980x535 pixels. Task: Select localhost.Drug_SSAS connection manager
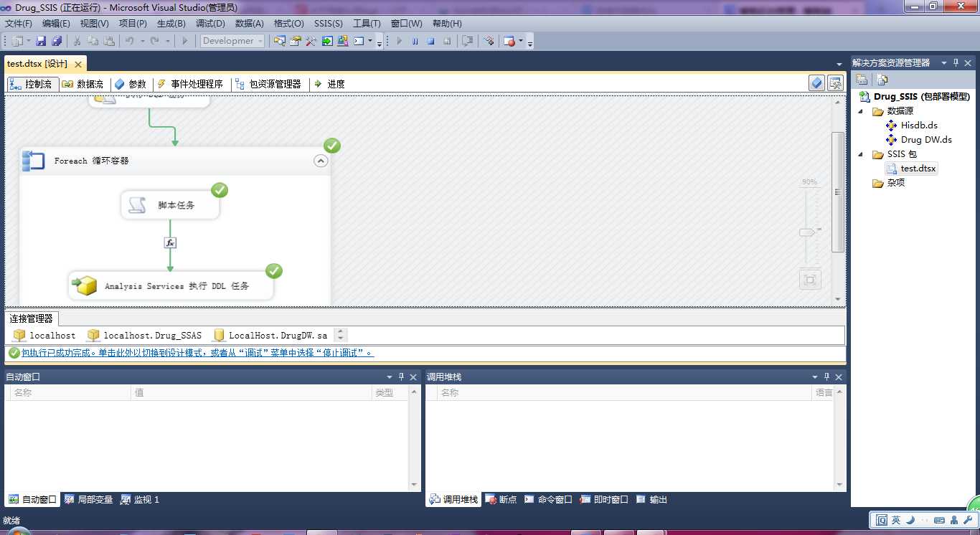click(x=144, y=335)
